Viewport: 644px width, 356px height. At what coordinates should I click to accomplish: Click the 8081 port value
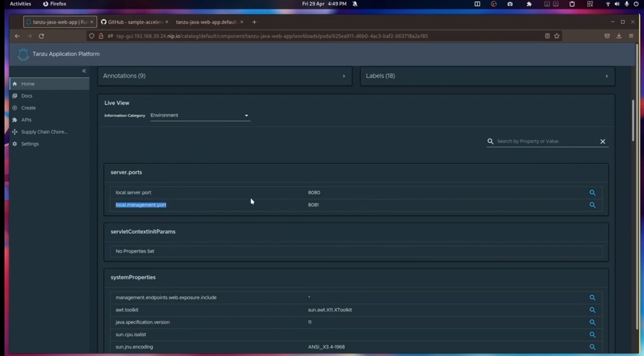point(313,205)
